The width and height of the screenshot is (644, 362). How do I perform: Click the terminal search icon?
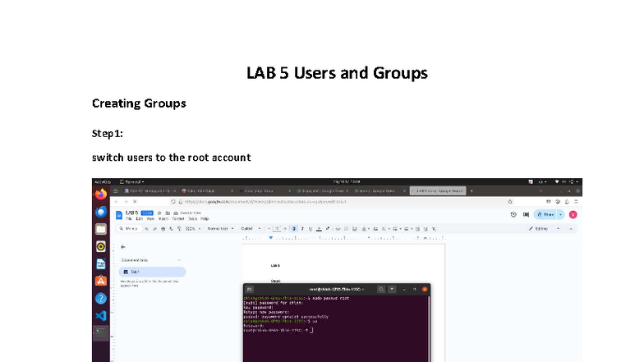[x=381, y=289]
